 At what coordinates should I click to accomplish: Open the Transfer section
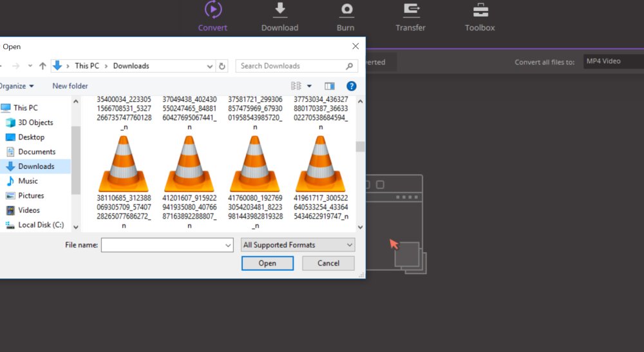[410, 17]
